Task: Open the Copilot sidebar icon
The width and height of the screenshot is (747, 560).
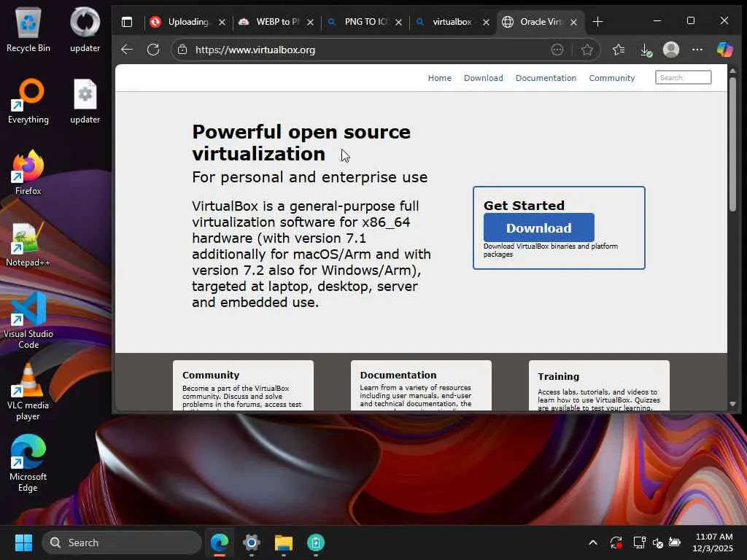Action: [724, 50]
